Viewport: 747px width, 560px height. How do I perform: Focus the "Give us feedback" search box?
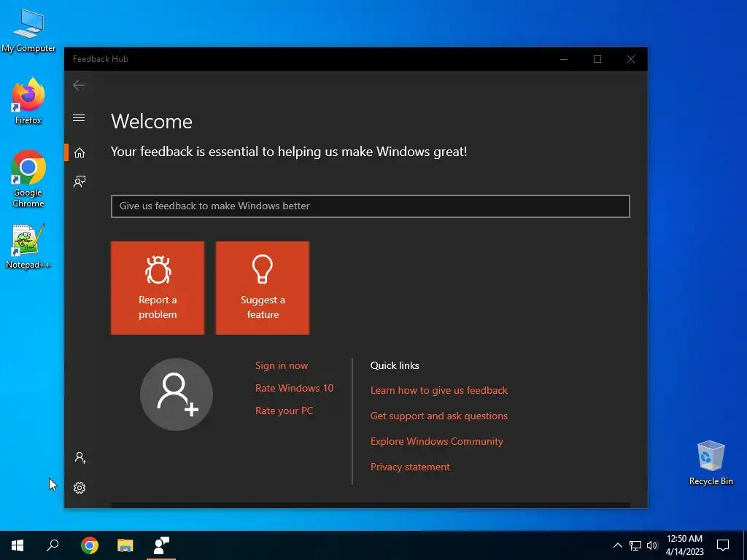[370, 206]
